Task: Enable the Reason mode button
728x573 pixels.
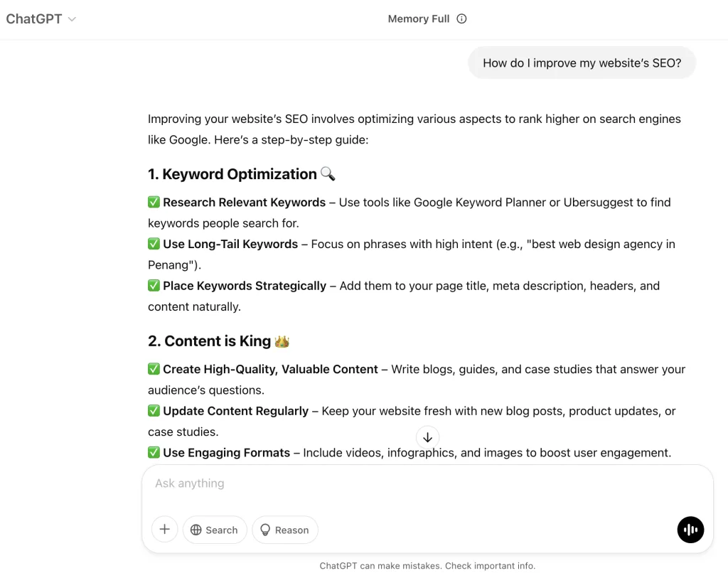Action: 284,530
